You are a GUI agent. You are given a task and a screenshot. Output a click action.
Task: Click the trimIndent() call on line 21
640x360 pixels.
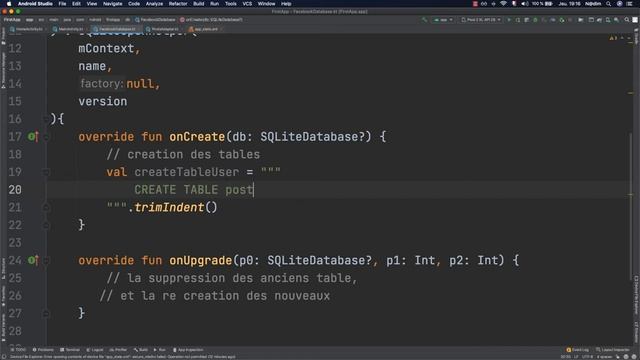(x=176, y=207)
